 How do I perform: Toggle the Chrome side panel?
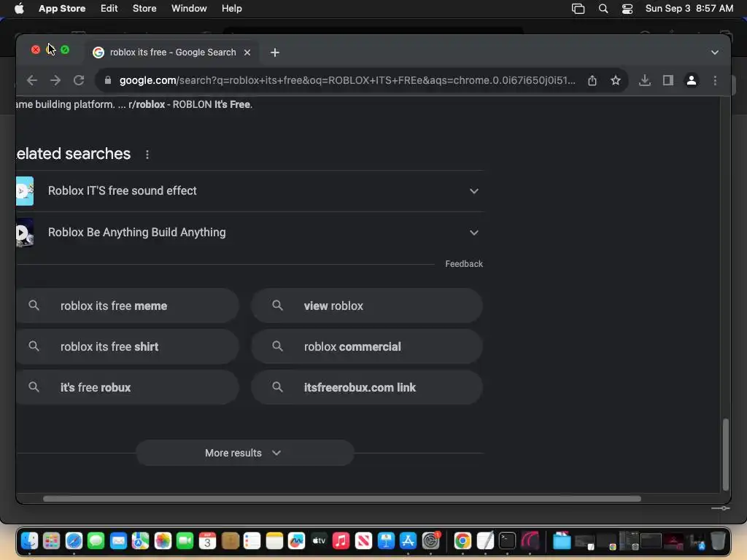[668, 80]
